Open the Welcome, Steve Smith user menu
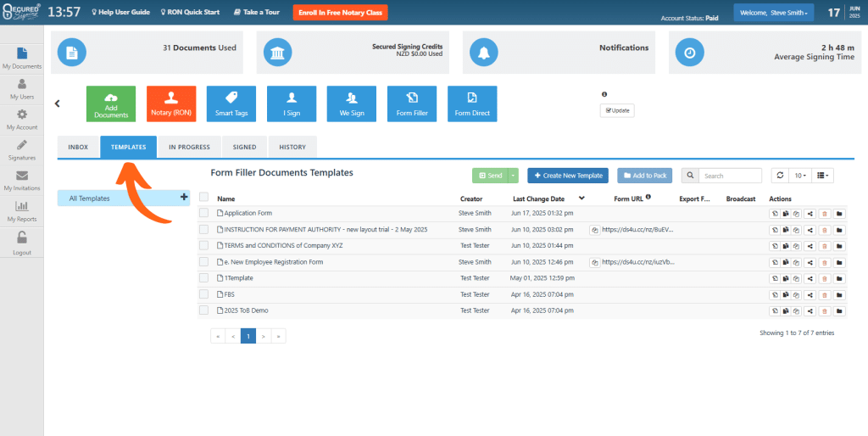This screenshot has width=868, height=436. click(x=773, y=13)
